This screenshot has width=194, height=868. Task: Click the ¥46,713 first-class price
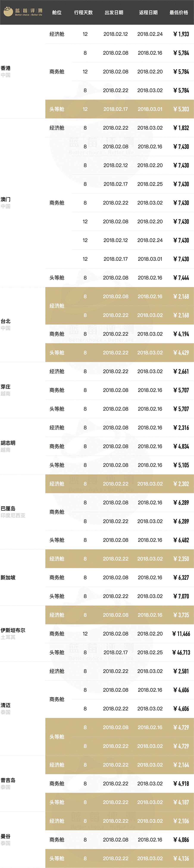[x=181, y=652]
